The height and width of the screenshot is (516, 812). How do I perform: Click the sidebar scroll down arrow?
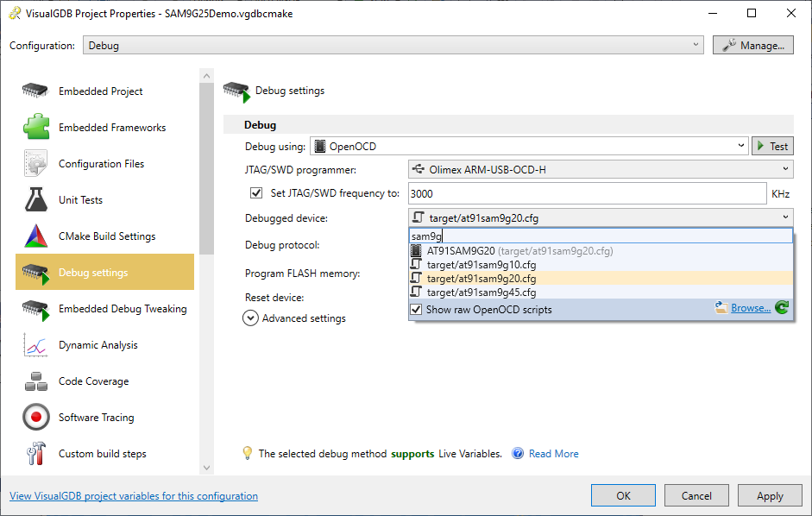coord(206,468)
